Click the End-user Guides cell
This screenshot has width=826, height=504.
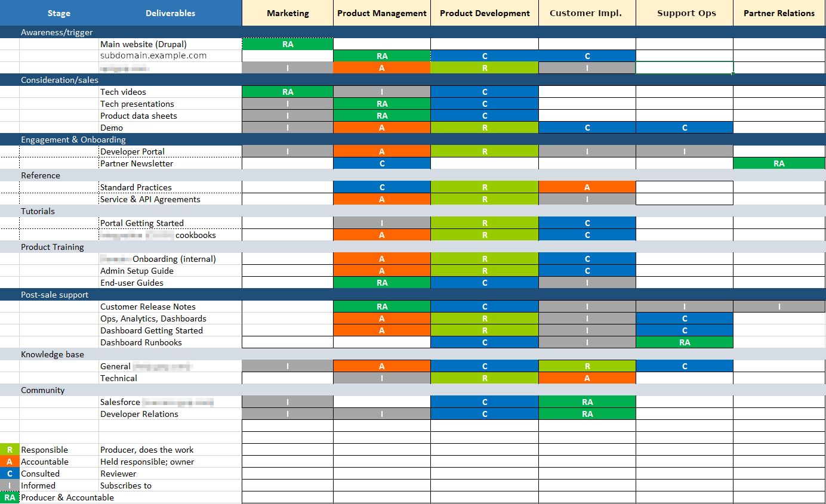pyautogui.click(x=170, y=283)
